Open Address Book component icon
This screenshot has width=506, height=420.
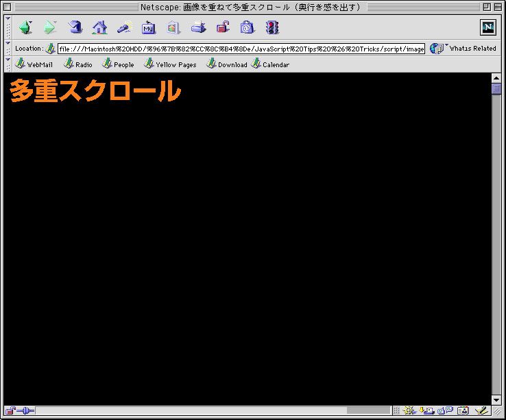tap(463, 410)
